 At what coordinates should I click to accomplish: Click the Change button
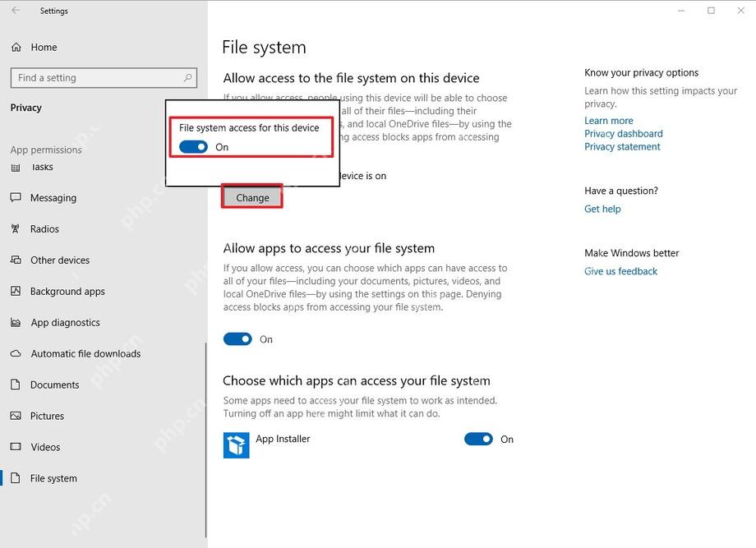tap(252, 197)
